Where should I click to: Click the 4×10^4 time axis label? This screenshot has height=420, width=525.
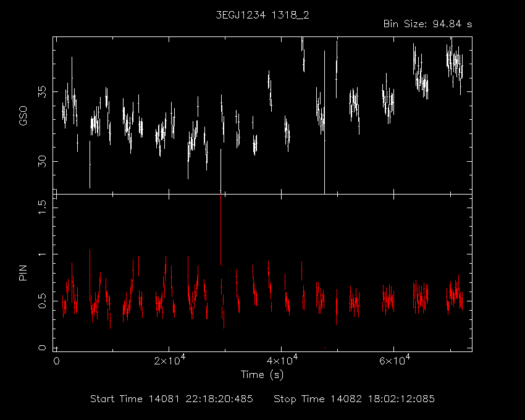282,360
